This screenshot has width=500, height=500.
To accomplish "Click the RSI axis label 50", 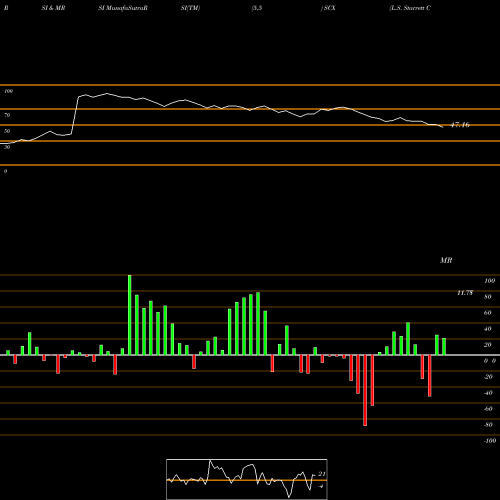I will click(x=7, y=131).
